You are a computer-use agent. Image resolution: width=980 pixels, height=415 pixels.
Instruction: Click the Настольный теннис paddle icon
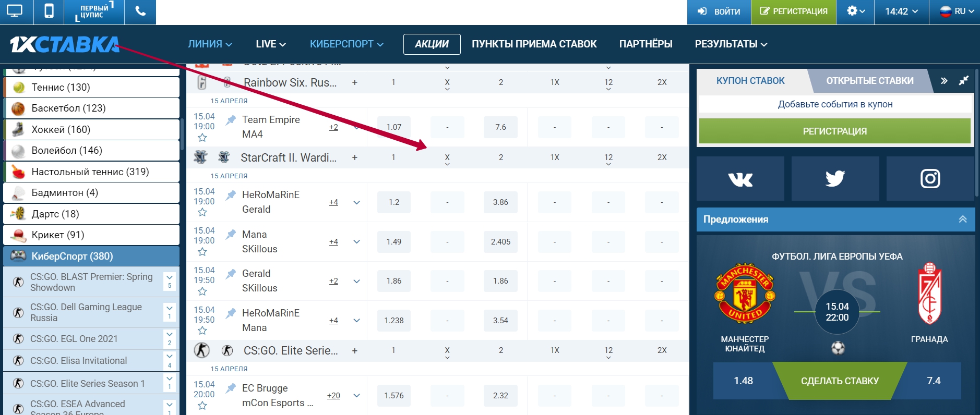(18, 172)
